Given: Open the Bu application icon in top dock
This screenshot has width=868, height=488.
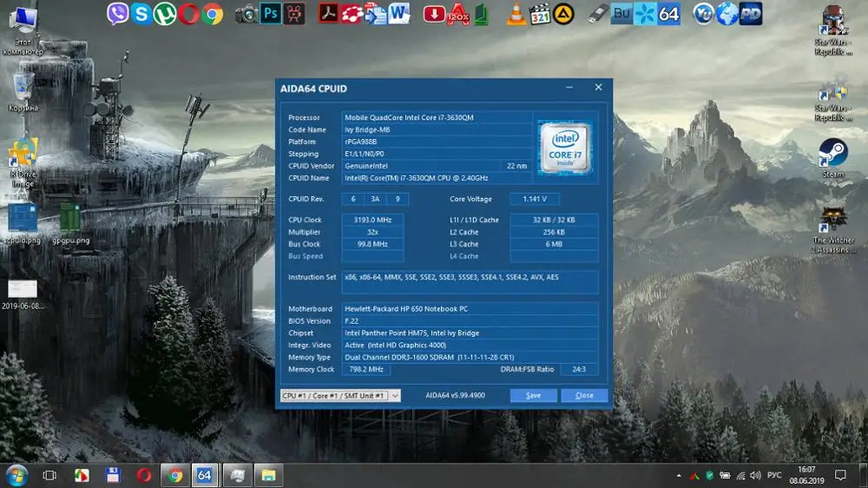Looking at the screenshot, I should point(621,13).
